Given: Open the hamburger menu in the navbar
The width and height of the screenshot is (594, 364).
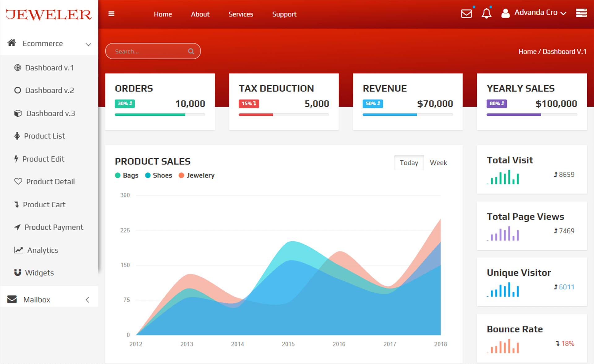Looking at the screenshot, I should pyautogui.click(x=111, y=14).
